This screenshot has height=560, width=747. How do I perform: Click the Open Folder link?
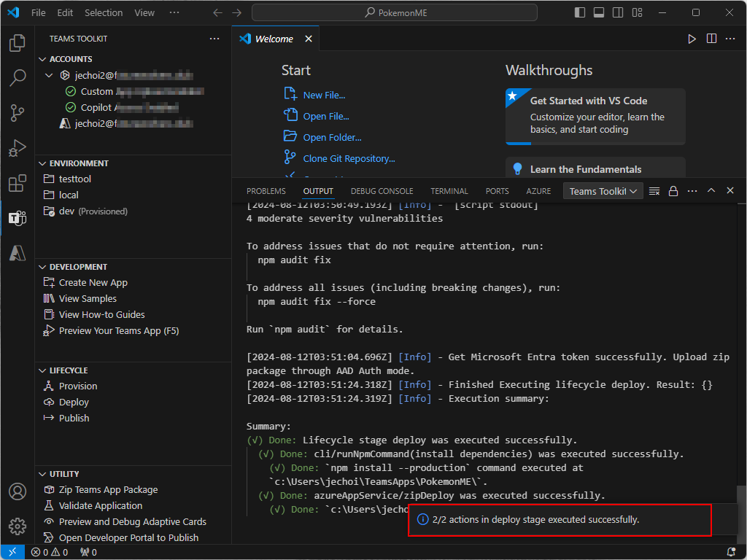(x=332, y=138)
